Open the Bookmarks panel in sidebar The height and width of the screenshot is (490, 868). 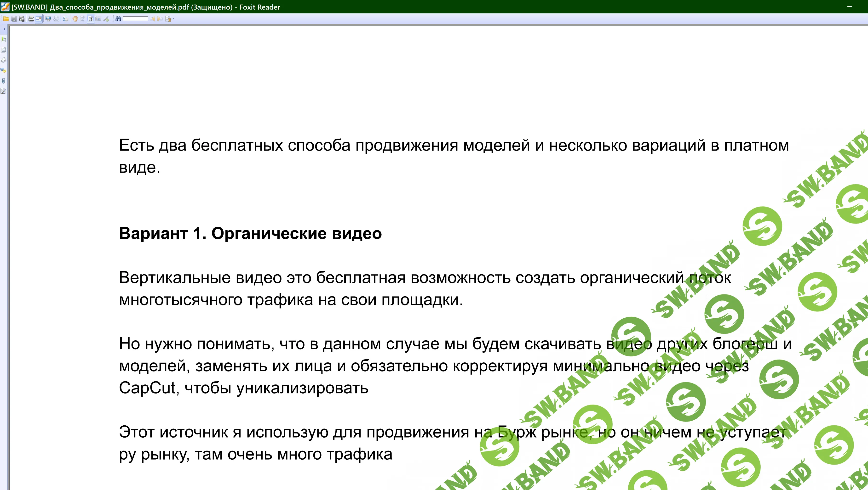[x=3, y=39]
